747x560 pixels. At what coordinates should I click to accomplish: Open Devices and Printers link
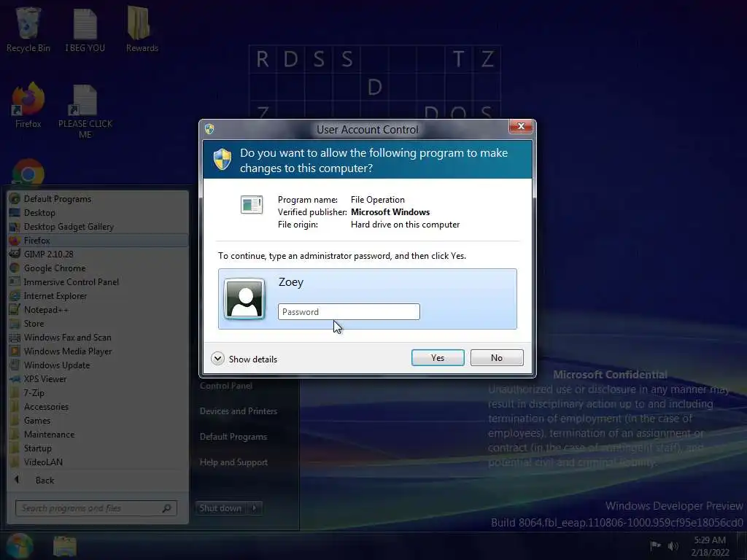(x=239, y=411)
